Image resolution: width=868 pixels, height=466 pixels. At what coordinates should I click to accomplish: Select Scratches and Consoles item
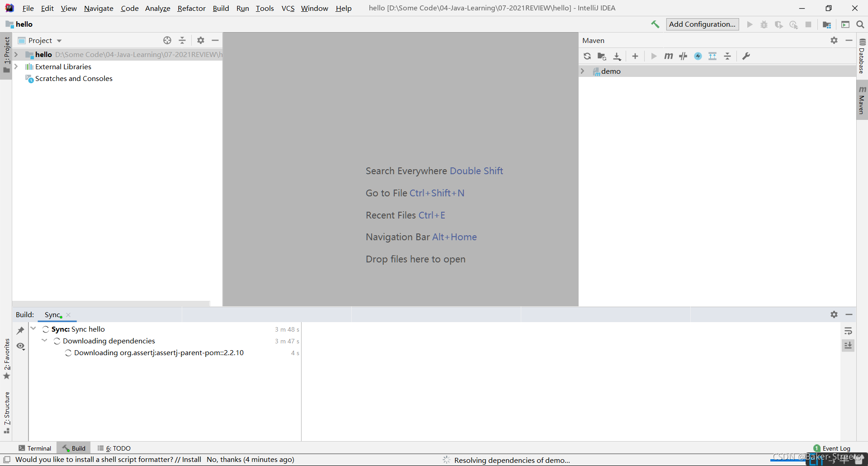74,79
